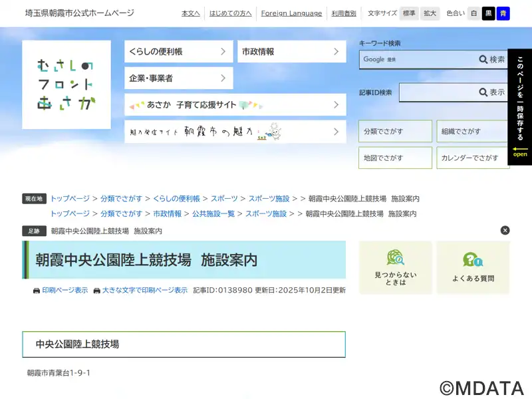This screenshot has height=399, width=532.
Task: Close the 足跡 history bar with X
Action: [505, 230]
